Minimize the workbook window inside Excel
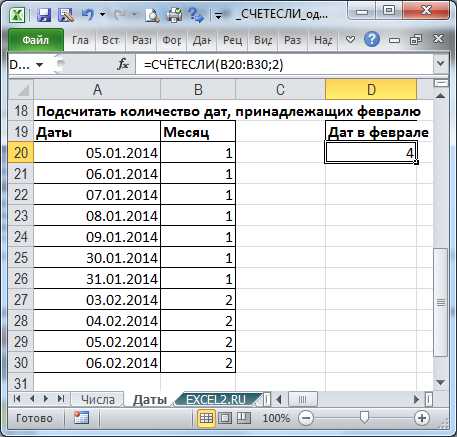 pos(394,40)
